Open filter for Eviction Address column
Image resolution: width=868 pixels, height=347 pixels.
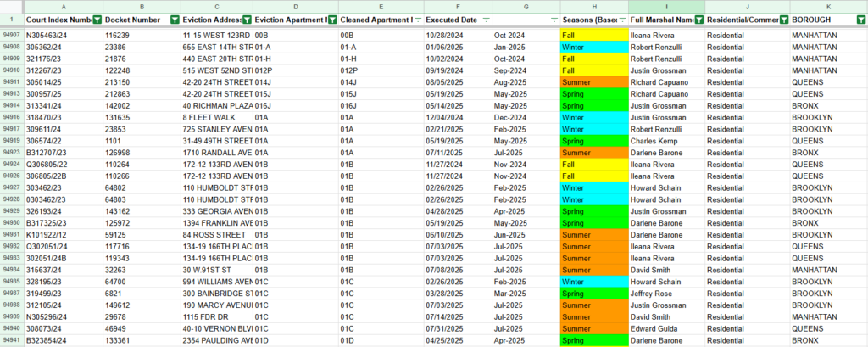coord(246,20)
